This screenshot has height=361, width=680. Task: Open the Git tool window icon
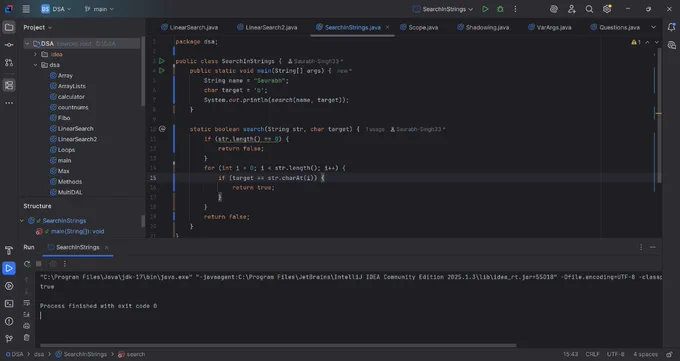9,339
